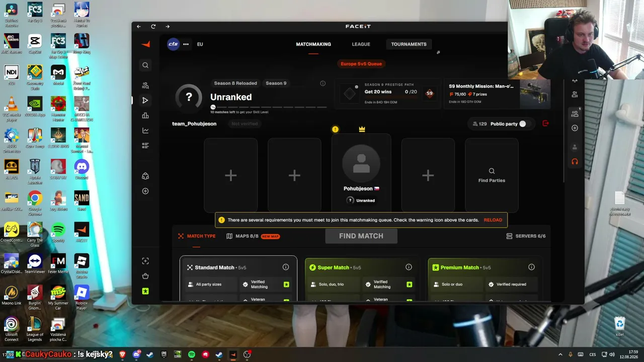Open the Recycle Bin on the desktop
Screen dimensions: 644x362
(619, 327)
